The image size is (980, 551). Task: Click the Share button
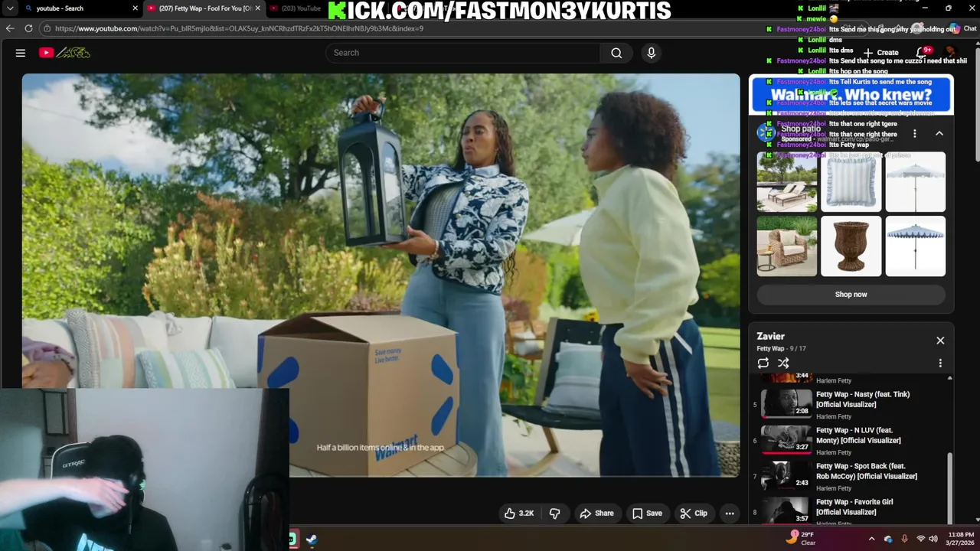[x=596, y=514]
